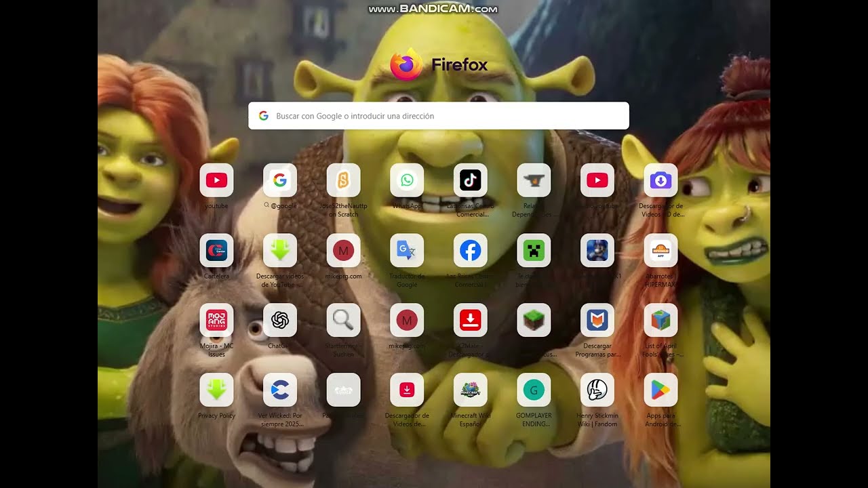Open the Privacy Policy shortcut tile
This screenshot has height=488, width=868.
point(216,390)
